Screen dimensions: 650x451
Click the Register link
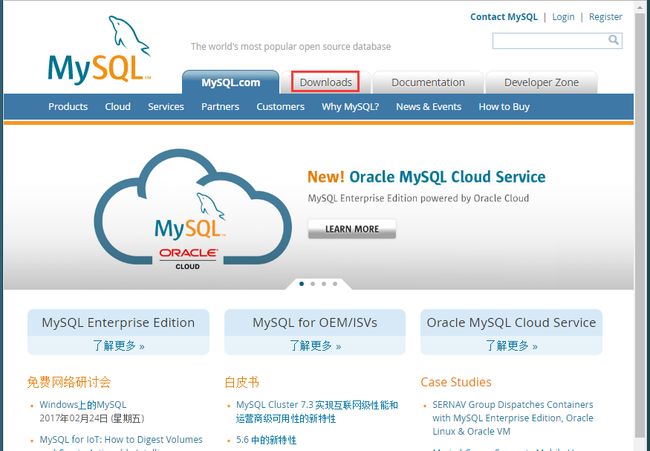[x=606, y=17]
